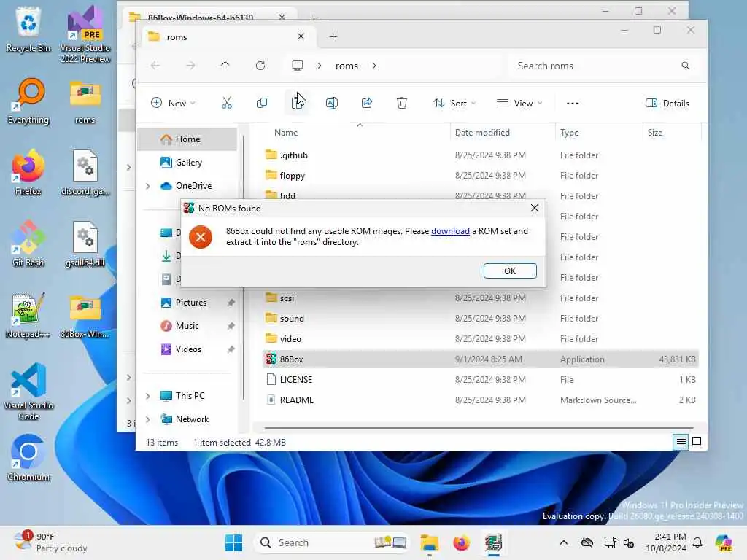747x560 pixels.
Task: Open the View dropdown menu
Action: [x=519, y=103]
